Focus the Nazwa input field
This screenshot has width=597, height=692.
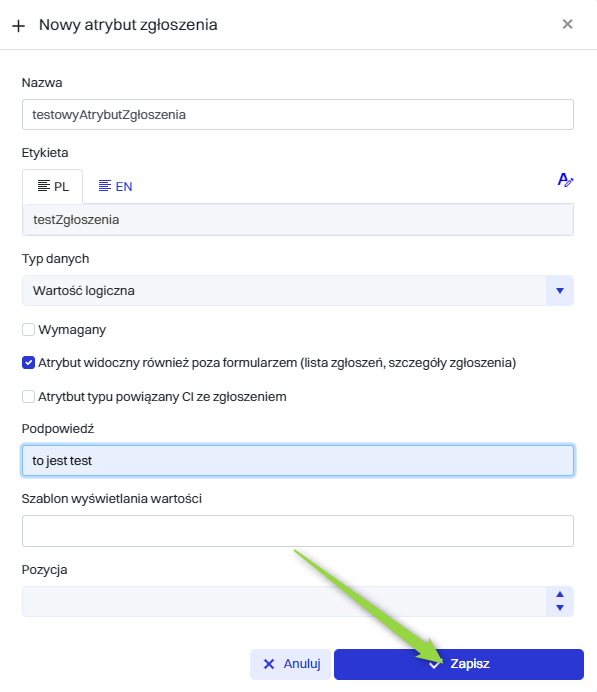298,115
